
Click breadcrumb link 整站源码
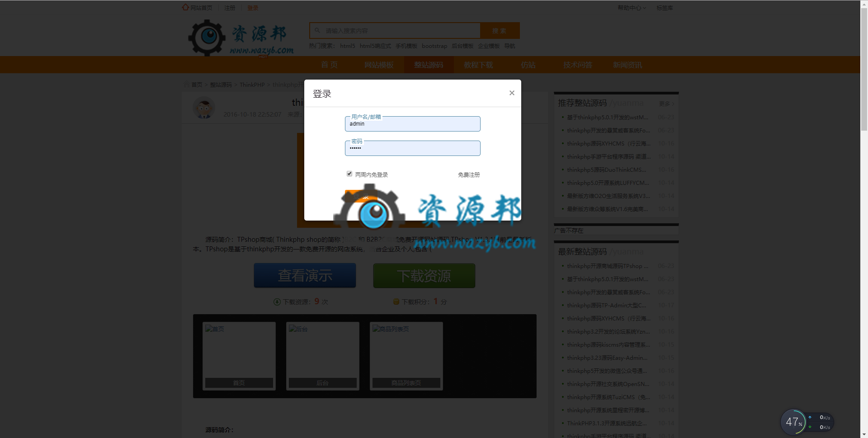pyautogui.click(x=221, y=85)
